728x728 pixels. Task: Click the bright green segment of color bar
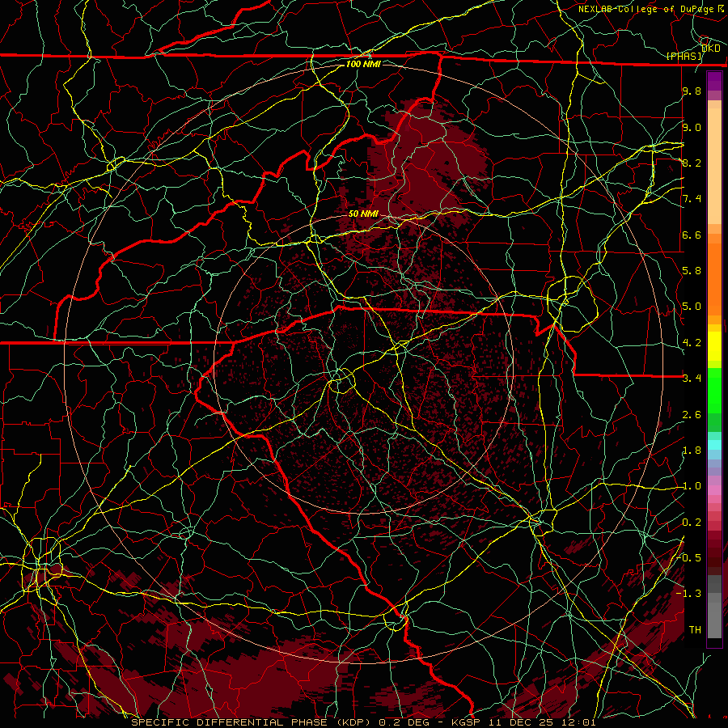point(714,391)
